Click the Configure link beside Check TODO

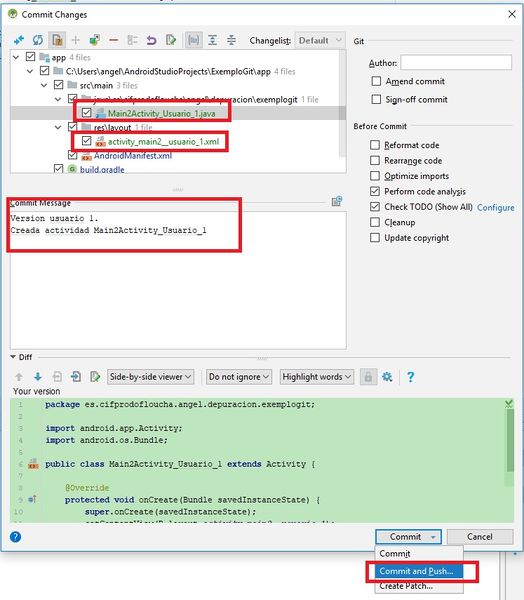[x=495, y=207]
